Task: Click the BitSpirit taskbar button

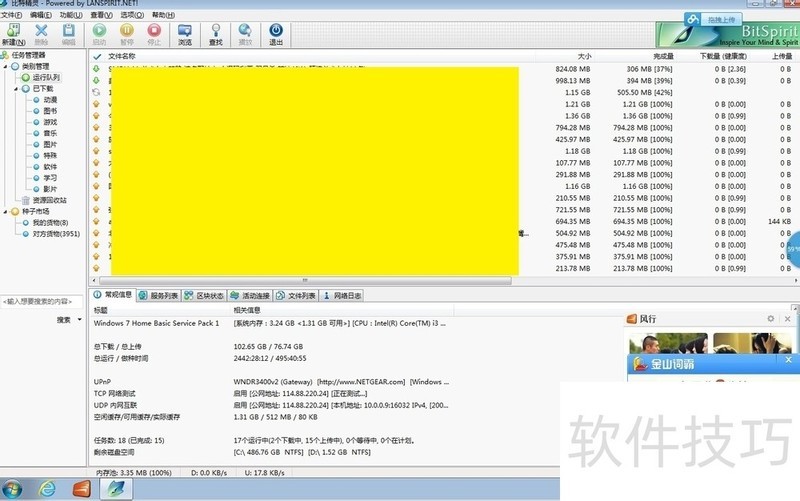Action: pyautogui.click(x=115, y=489)
